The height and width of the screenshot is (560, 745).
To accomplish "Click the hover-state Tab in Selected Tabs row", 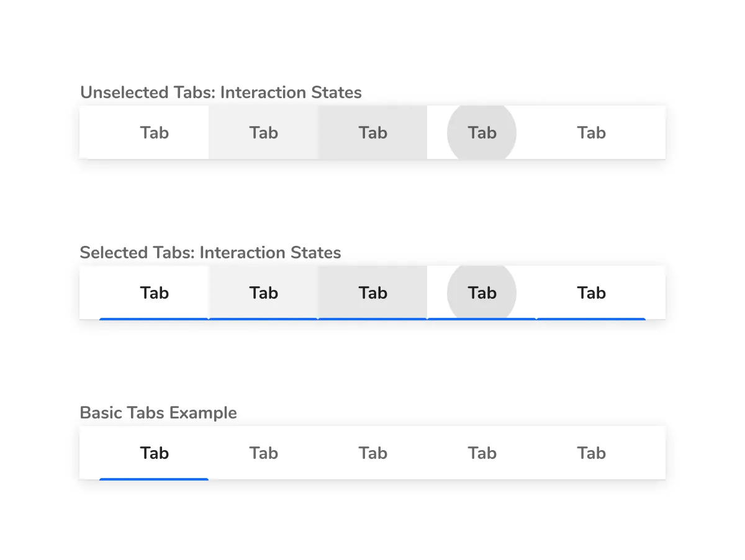I will click(263, 292).
